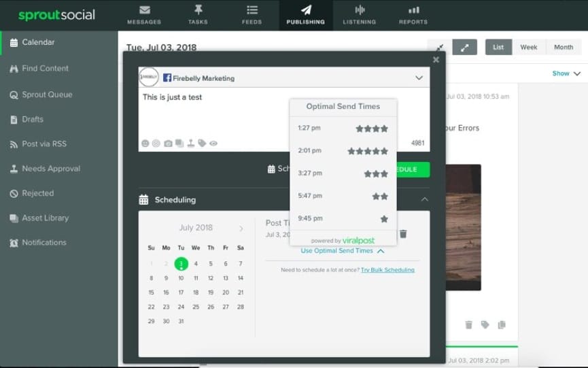Open Try Bulk Scheduling link
The width and height of the screenshot is (588, 368).
(x=387, y=270)
